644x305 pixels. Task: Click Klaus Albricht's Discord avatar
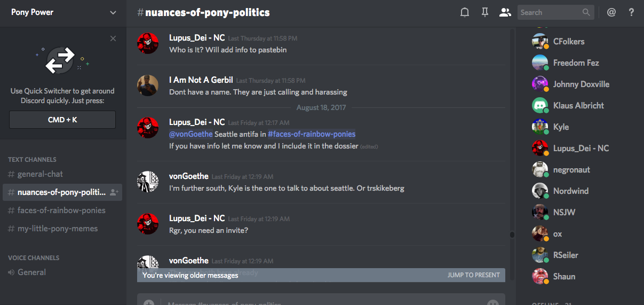[x=540, y=106]
